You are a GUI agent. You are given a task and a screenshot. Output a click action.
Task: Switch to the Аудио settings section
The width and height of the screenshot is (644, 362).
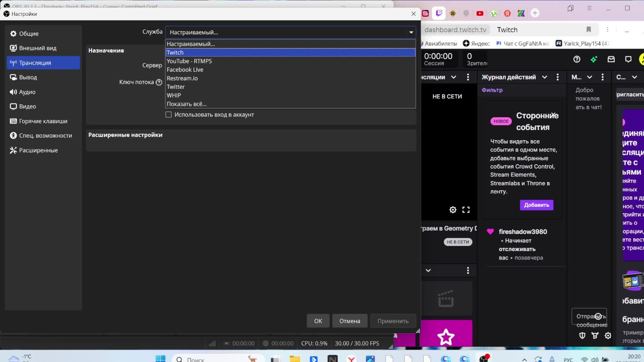click(27, 92)
